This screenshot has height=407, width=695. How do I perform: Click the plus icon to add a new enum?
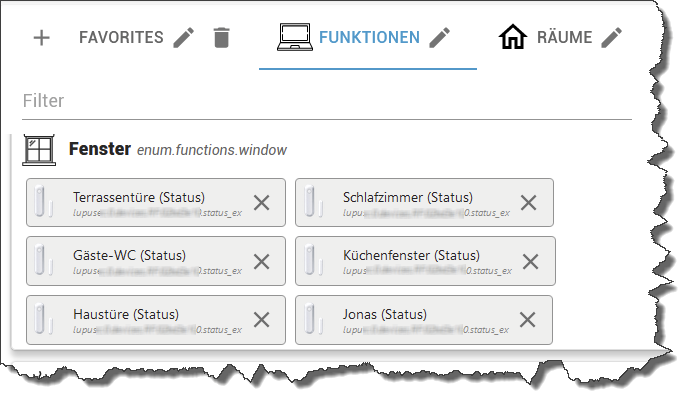click(42, 38)
